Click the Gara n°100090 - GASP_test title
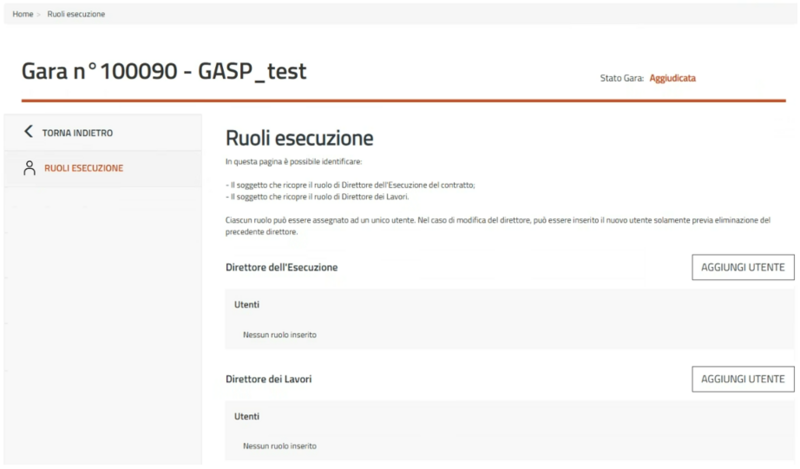800x469 pixels. tap(164, 72)
